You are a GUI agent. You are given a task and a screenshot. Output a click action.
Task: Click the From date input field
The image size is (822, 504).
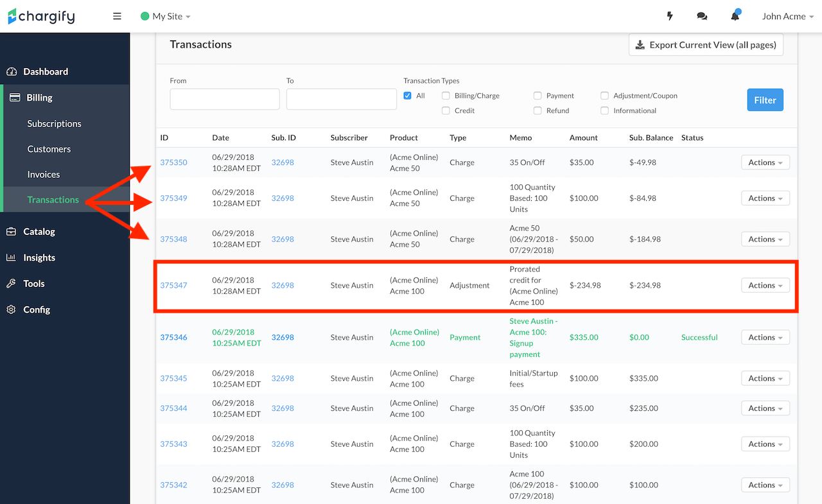[224, 100]
